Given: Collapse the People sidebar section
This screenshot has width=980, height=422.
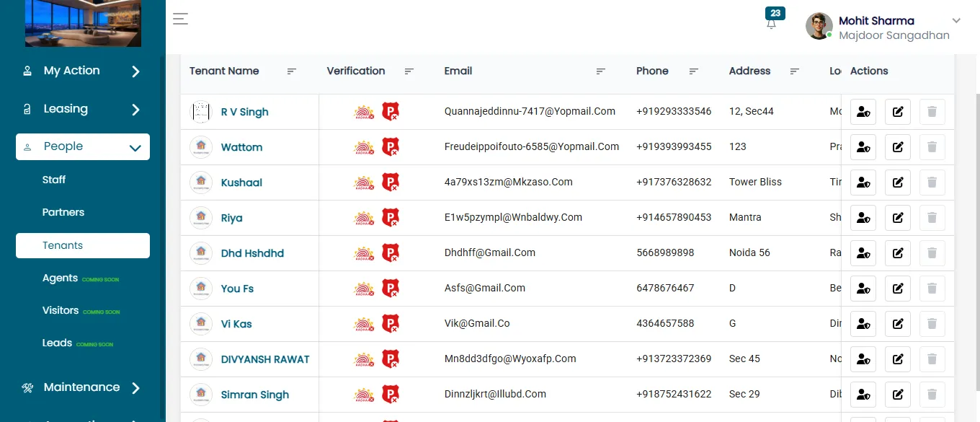Looking at the screenshot, I should point(83,146).
